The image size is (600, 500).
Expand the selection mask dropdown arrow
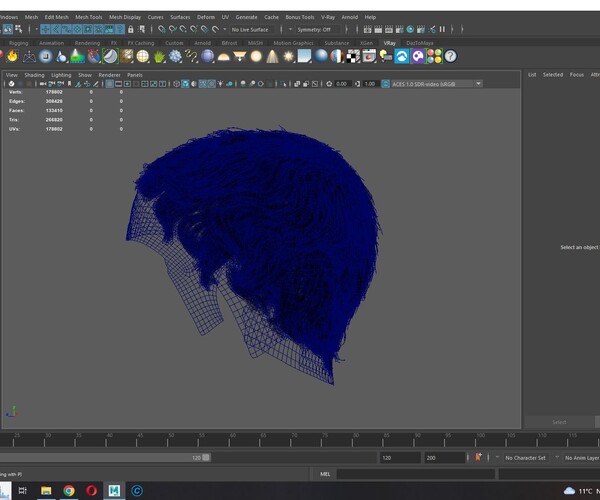(x=36, y=29)
